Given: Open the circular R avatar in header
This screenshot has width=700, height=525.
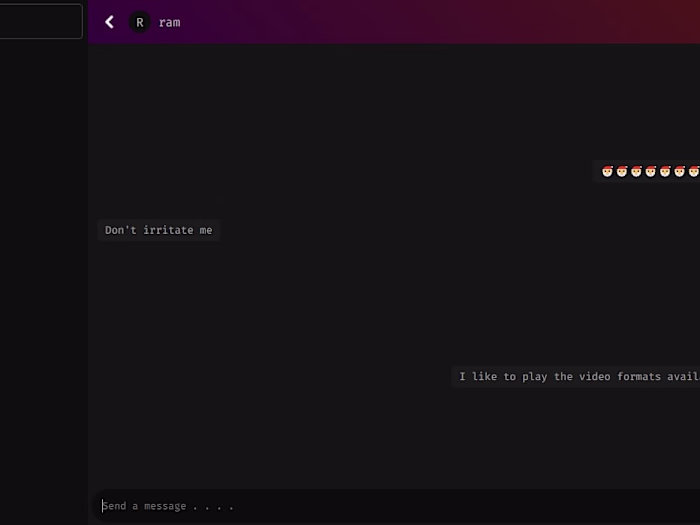Looking at the screenshot, I should point(140,22).
